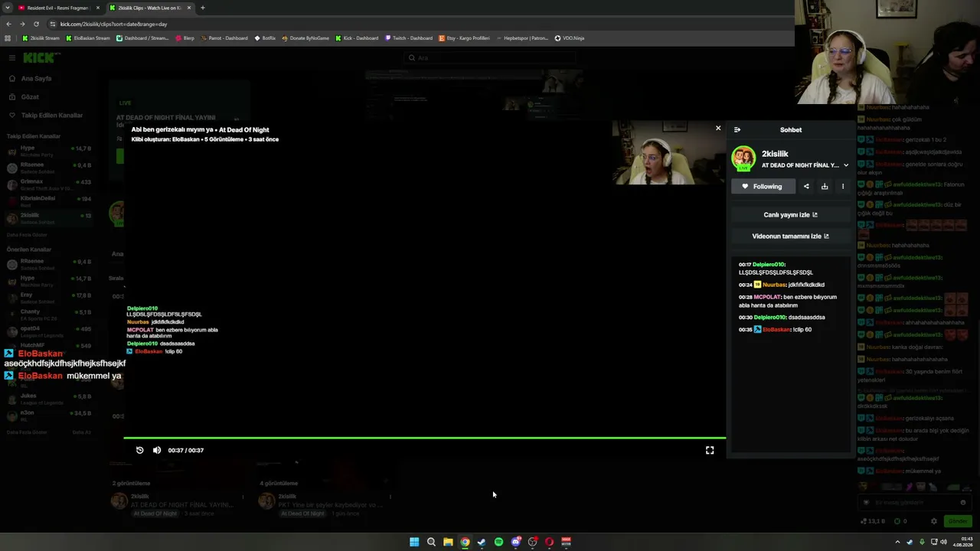Open Opera browser from the taskbar
This screenshot has height=551, width=980.
[x=549, y=542]
